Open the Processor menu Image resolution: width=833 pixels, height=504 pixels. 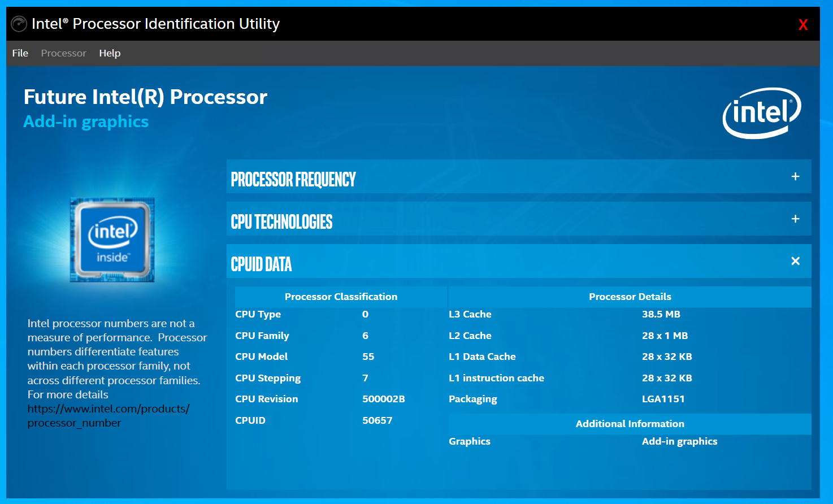63,53
